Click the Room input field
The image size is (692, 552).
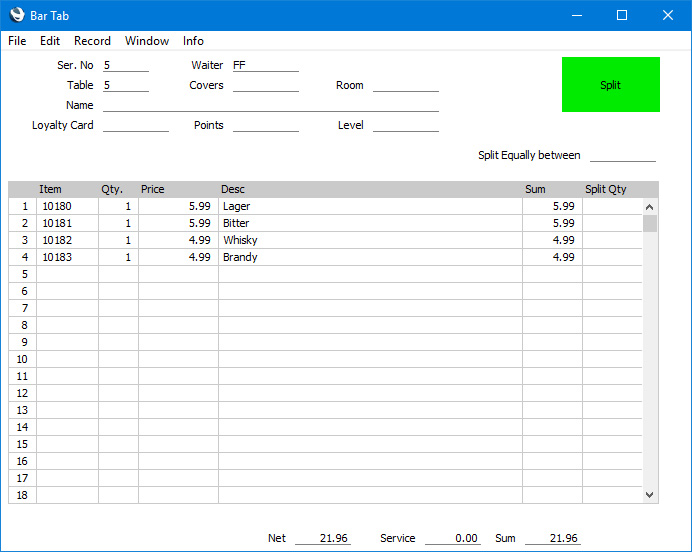[406, 85]
